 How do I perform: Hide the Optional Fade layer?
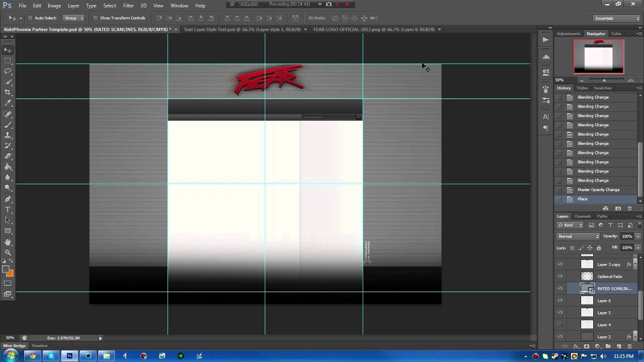point(560,276)
